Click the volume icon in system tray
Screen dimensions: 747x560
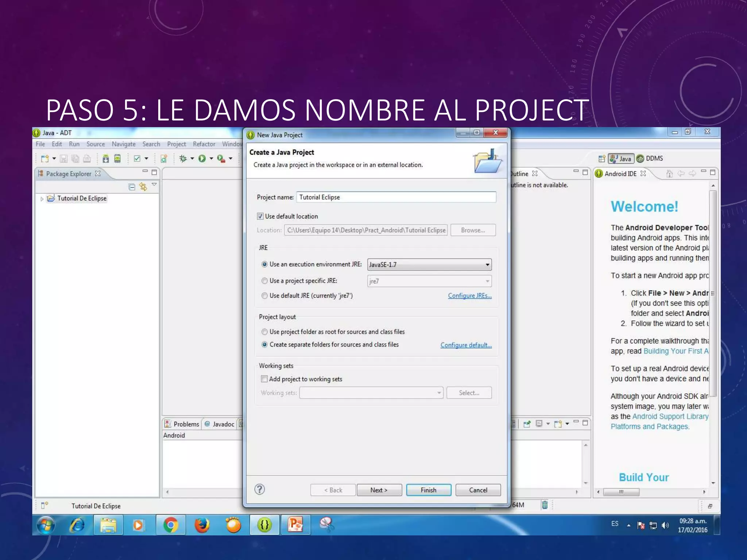point(665,525)
